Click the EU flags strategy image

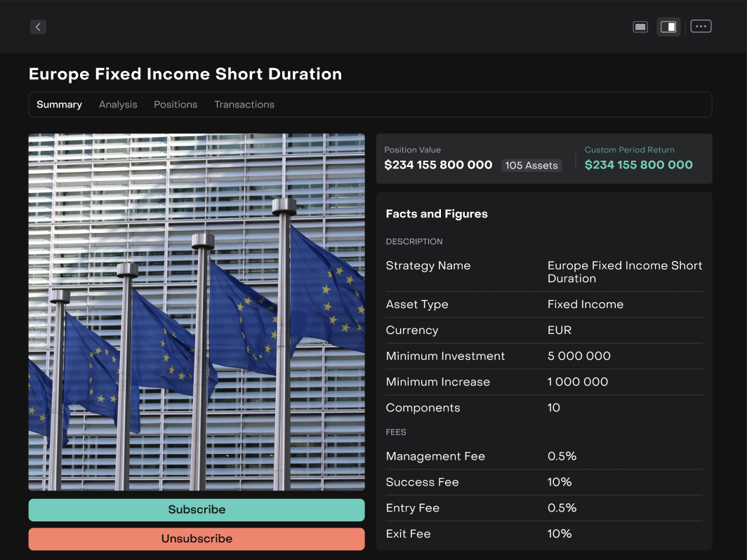(x=197, y=312)
